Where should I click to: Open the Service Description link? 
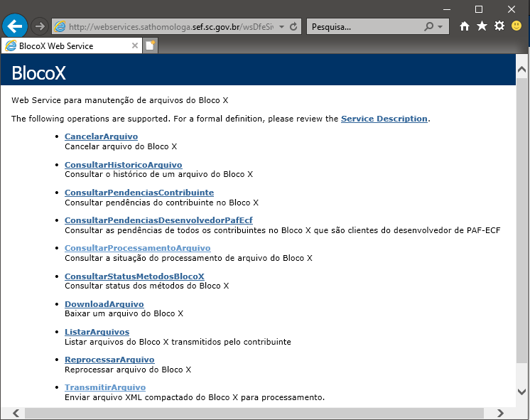[x=384, y=119]
